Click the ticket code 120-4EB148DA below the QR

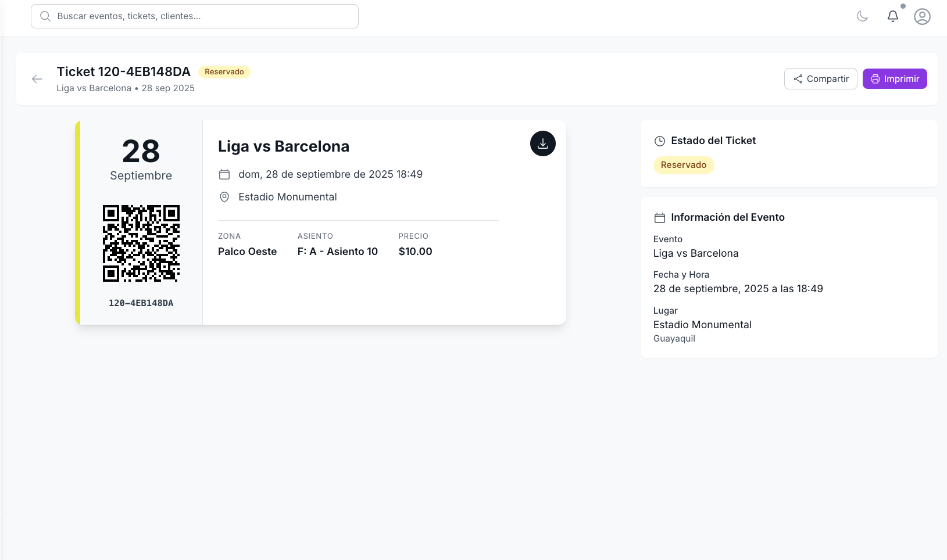[x=141, y=303]
